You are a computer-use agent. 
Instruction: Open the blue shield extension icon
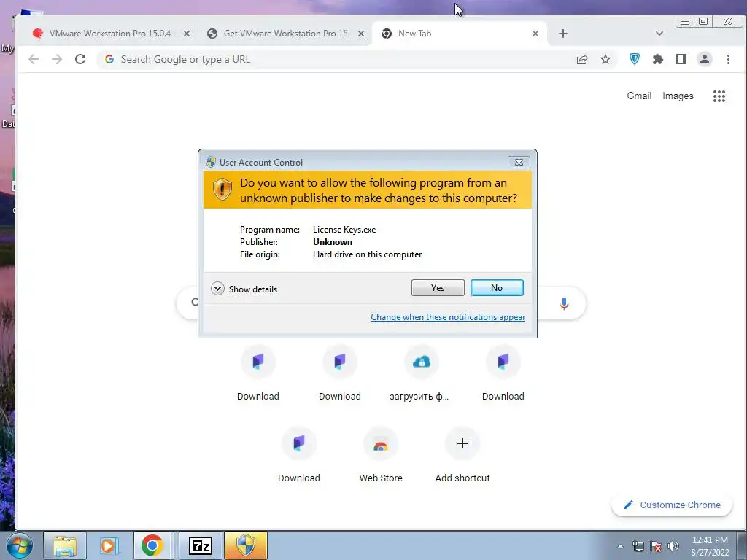[x=635, y=59]
